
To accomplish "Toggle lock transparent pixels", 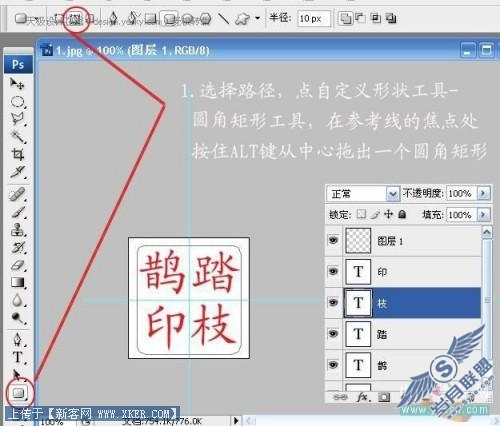I will pos(361,214).
